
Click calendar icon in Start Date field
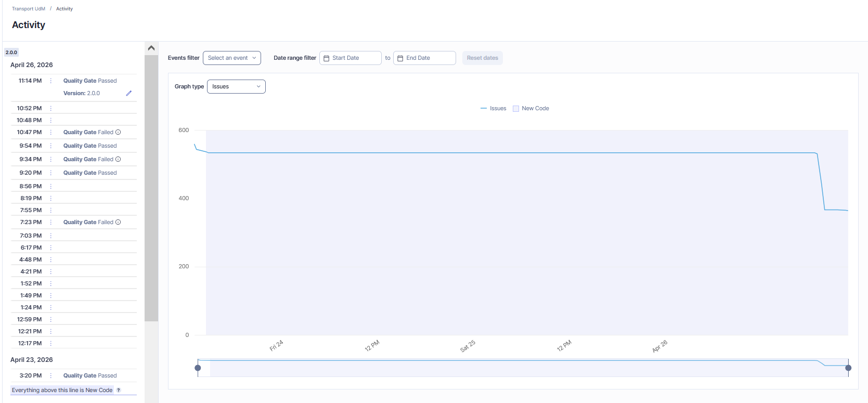click(x=327, y=58)
